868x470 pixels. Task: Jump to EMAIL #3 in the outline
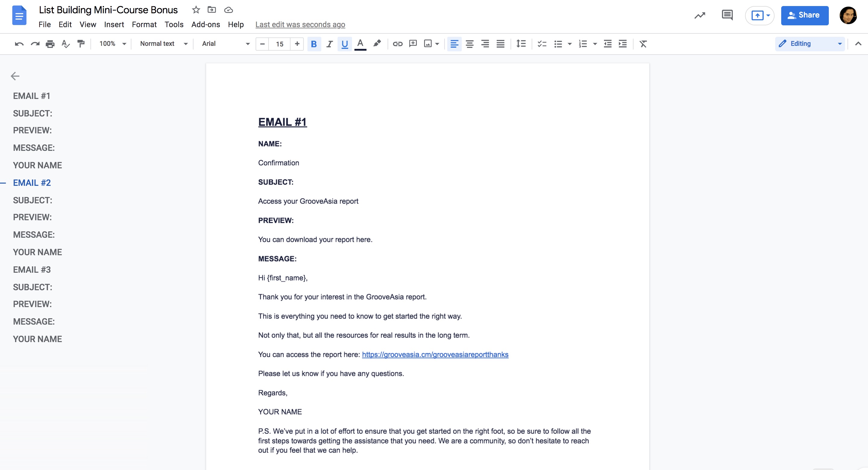point(32,270)
